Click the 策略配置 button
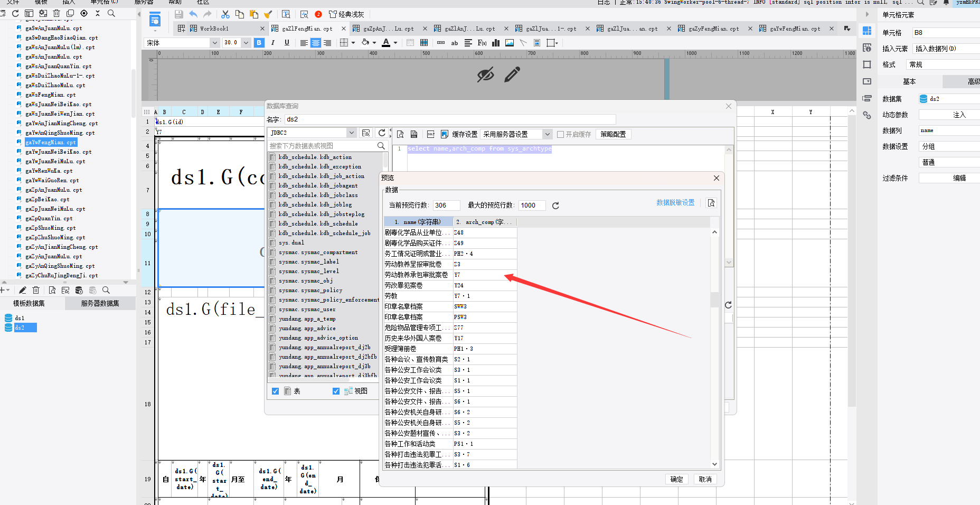This screenshot has height=505, width=980. (613, 134)
